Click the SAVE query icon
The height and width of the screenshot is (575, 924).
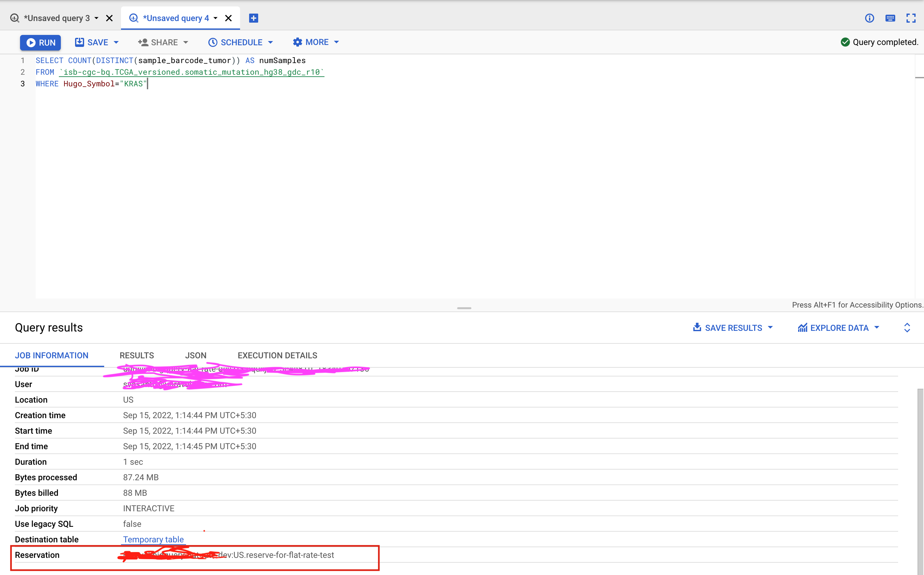tap(80, 42)
